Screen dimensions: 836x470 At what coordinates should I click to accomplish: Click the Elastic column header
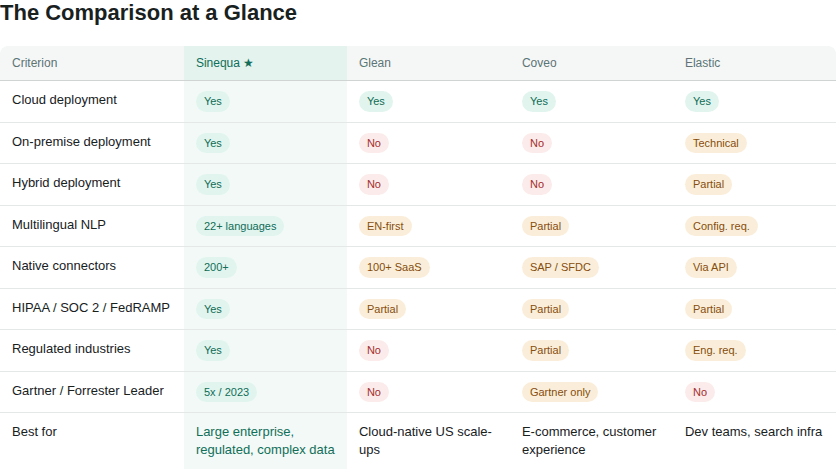tap(702, 63)
